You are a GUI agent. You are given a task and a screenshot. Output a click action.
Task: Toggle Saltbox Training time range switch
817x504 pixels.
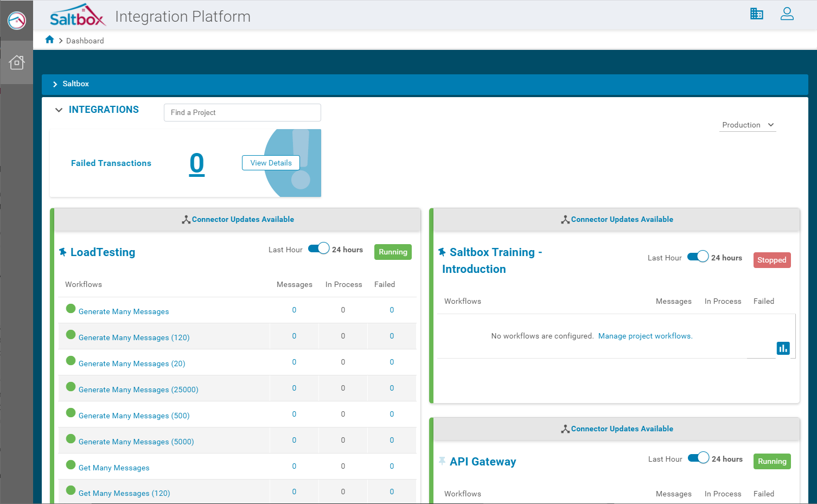pos(698,257)
